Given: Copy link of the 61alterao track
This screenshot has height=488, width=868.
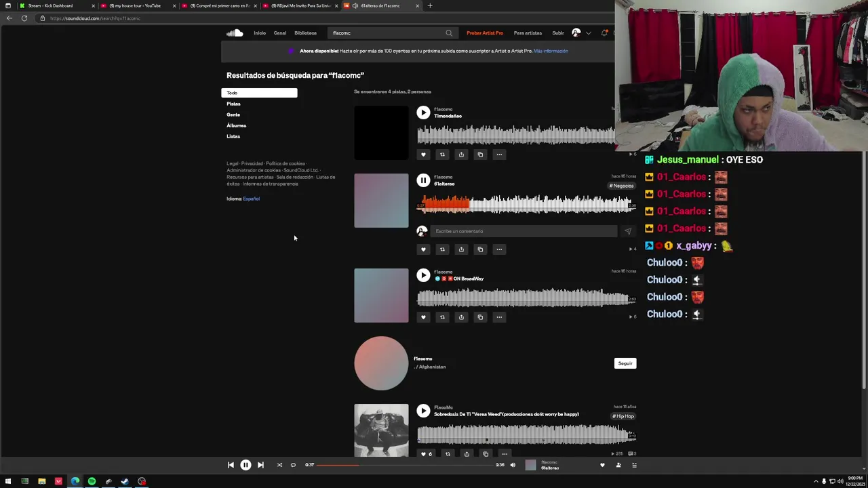Looking at the screenshot, I should [x=480, y=249].
